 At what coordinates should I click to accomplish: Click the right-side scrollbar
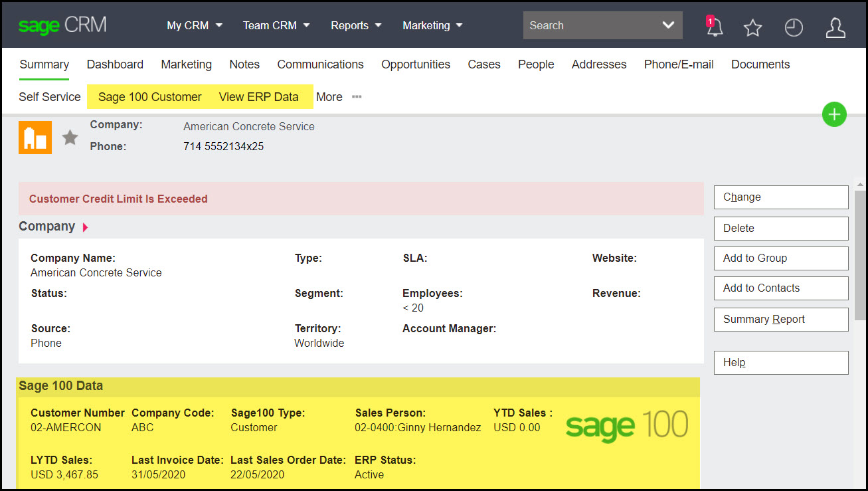pyautogui.click(x=860, y=266)
